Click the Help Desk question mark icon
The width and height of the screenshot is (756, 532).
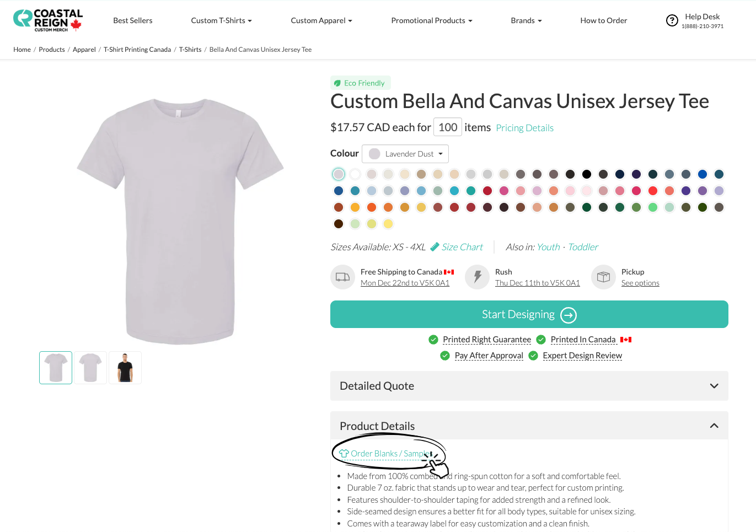tap(672, 21)
